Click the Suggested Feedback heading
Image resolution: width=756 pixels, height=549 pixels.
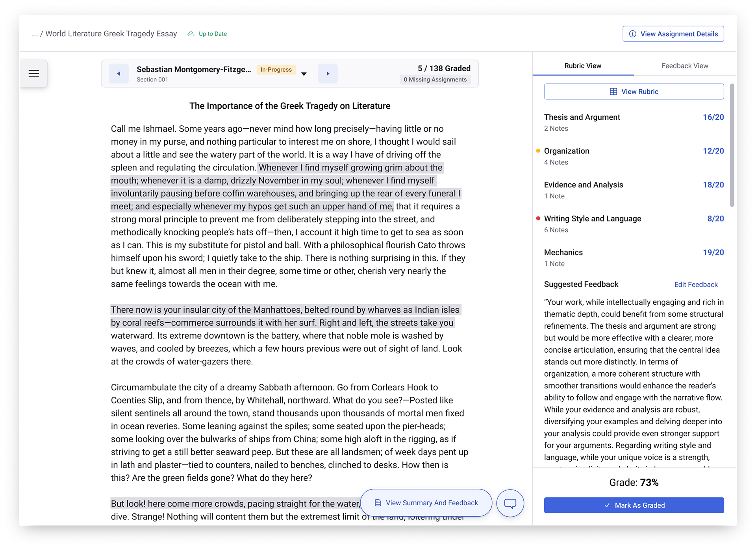point(581,285)
